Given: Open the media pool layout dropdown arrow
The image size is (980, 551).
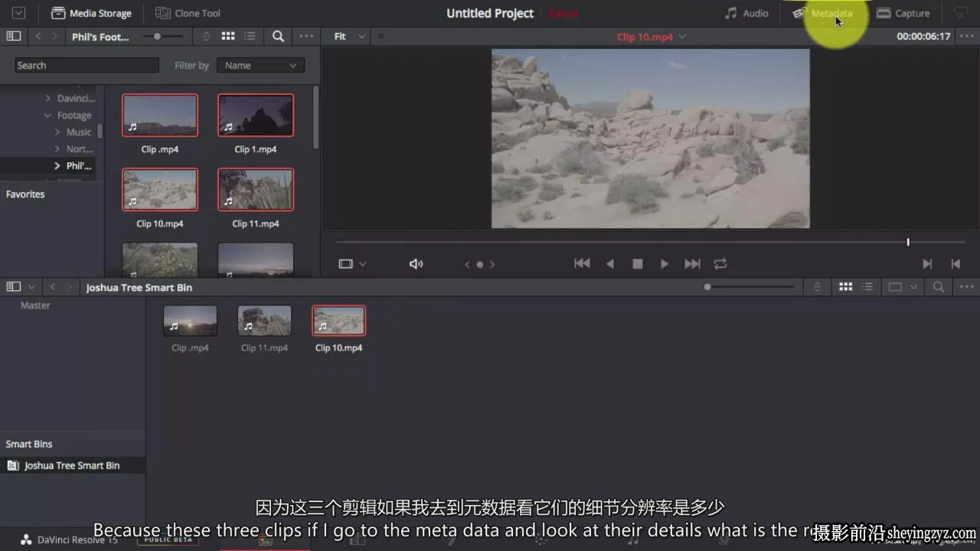Looking at the screenshot, I should point(31,287).
